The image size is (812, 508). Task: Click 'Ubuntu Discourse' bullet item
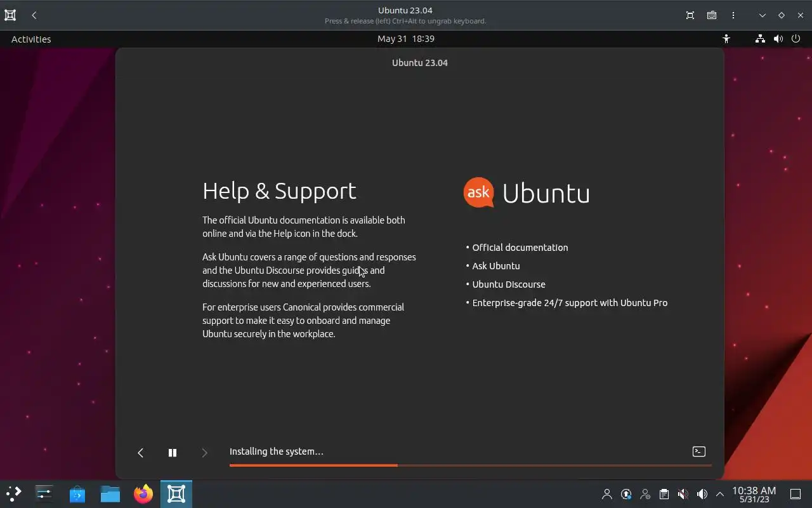(509, 284)
